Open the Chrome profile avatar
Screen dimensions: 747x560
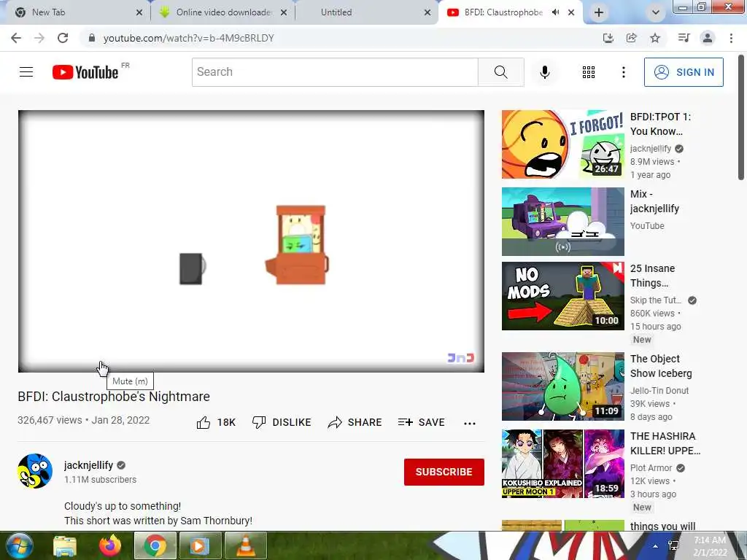[708, 38]
